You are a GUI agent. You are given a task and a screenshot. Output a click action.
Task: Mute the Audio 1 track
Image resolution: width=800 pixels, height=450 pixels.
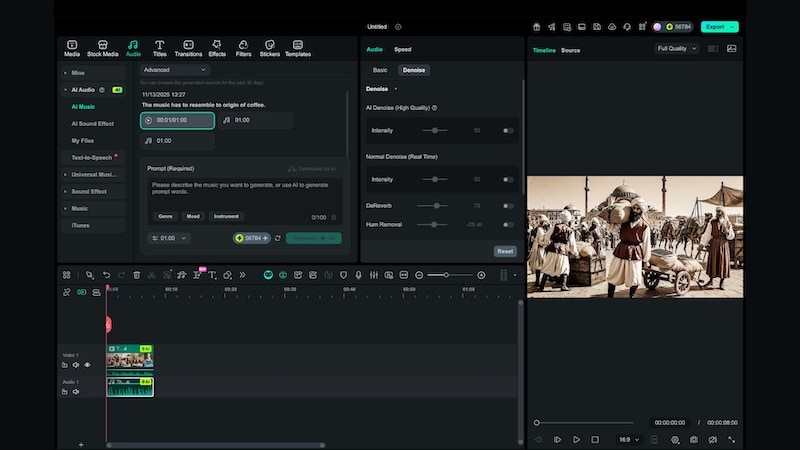pyautogui.click(x=76, y=392)
